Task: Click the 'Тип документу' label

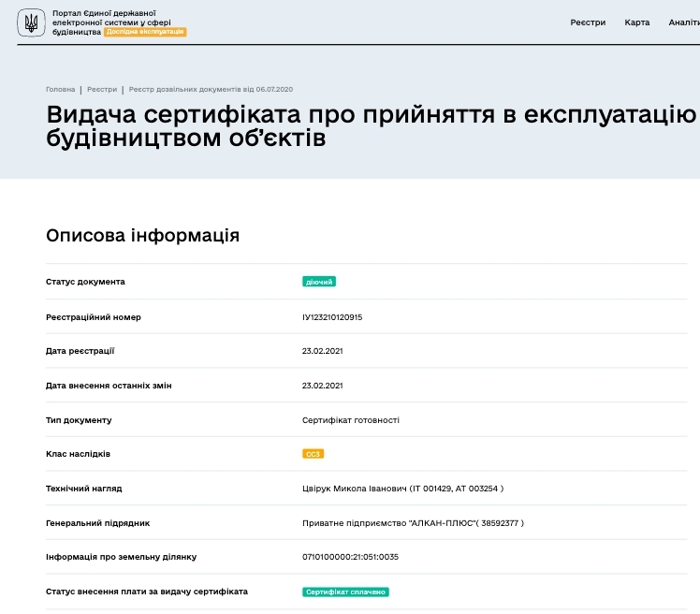Action: click(79, 420)
